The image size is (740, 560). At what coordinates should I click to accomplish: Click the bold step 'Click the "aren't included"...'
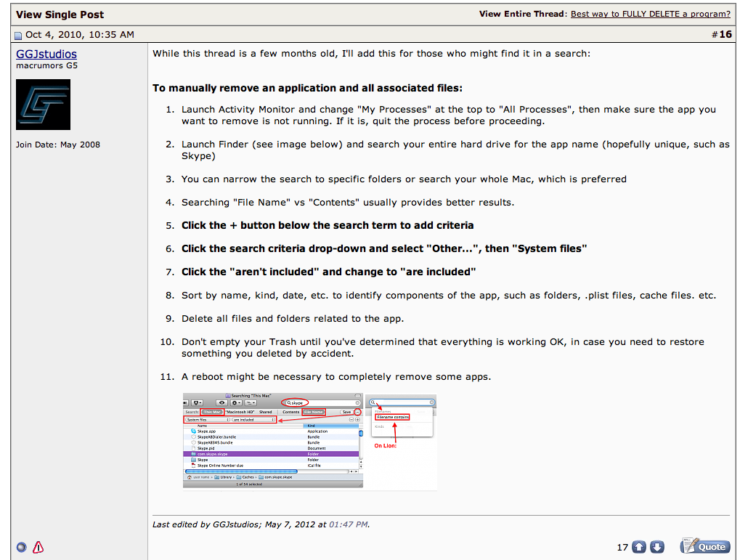tap(328, 272)
